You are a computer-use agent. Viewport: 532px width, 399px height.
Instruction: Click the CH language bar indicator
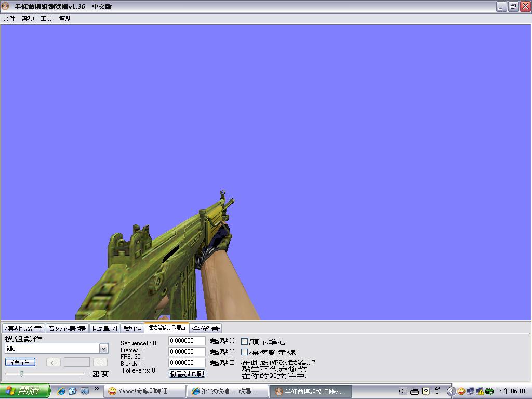coord(403,391)
